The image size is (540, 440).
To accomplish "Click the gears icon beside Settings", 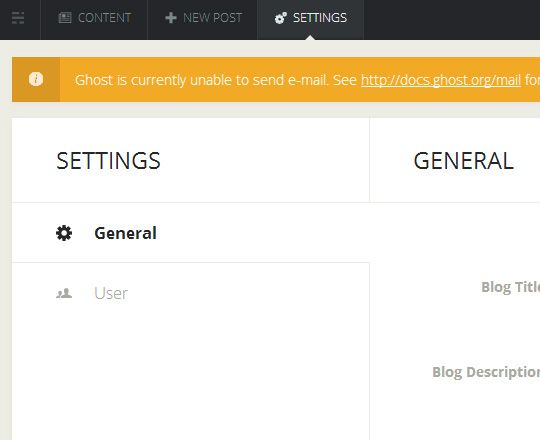I will 281,18.
